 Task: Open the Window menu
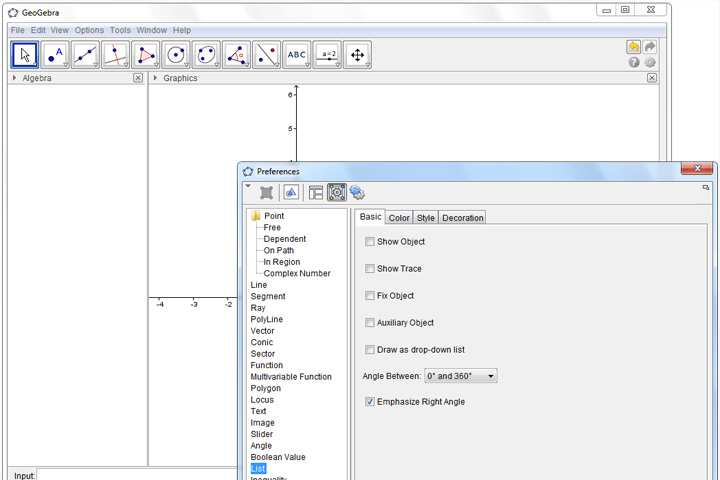tap(152, 30)
